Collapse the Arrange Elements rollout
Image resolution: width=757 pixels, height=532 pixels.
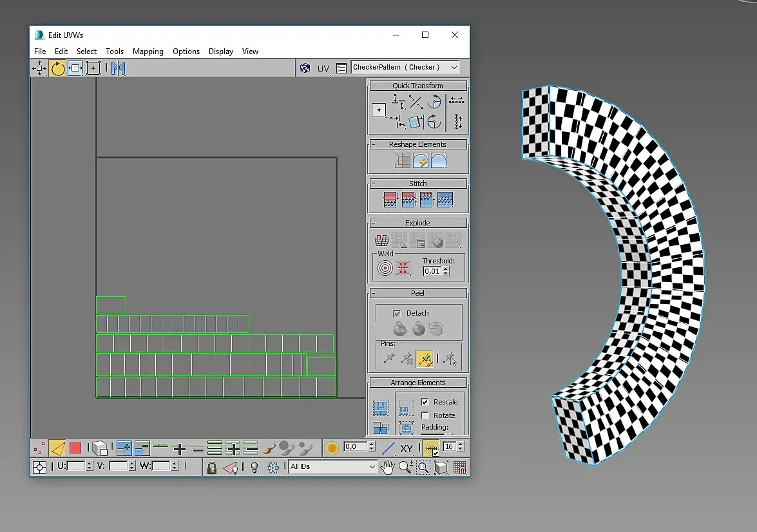pyautogui.click(x=373, y=383)
